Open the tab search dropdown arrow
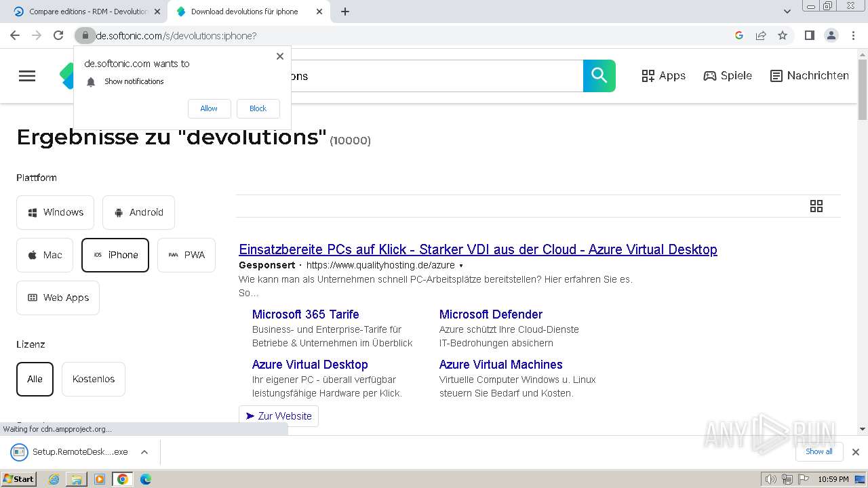 click(787, 12)
